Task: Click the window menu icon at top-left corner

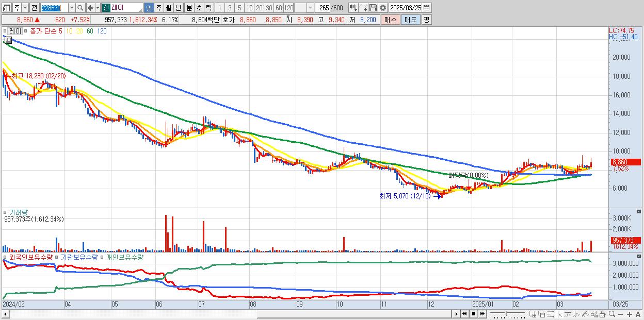Action: coord(7,8)
